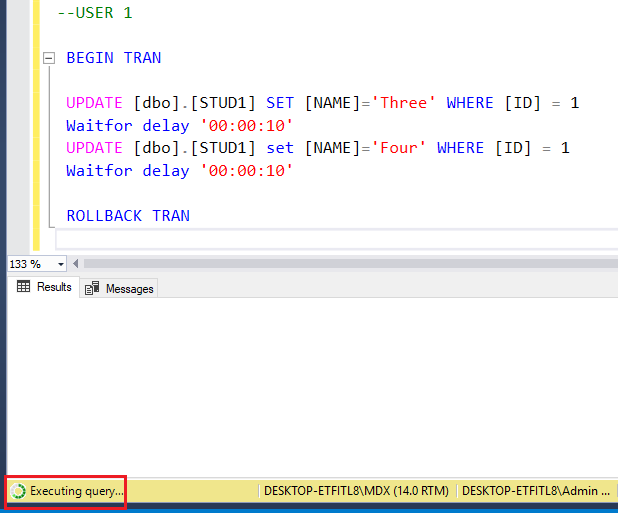Image resolution: width=618 pixels, height=513 pixels.
Task: Click the editor horizontal scrollbar track
Action: pyautogui.click(x=351, y=263)
